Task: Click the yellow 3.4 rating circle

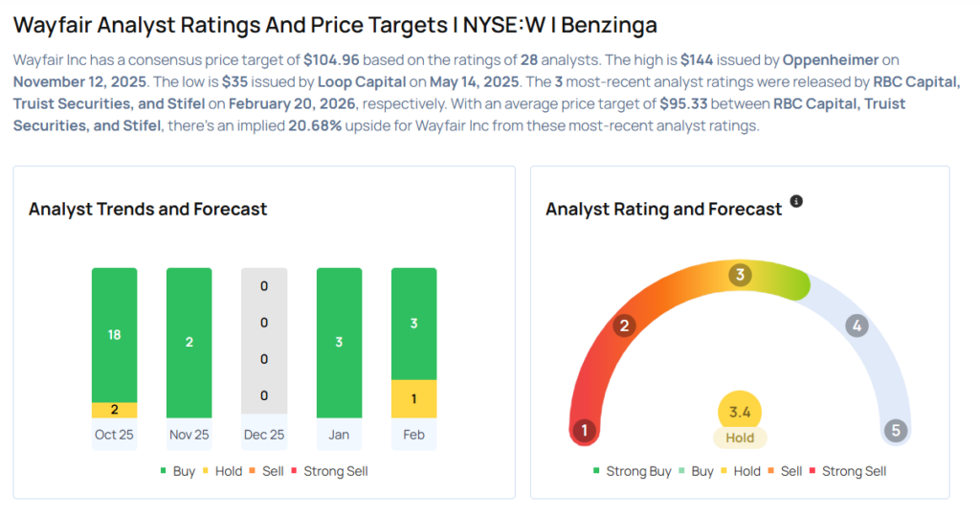Action: [x=740, y=412]
